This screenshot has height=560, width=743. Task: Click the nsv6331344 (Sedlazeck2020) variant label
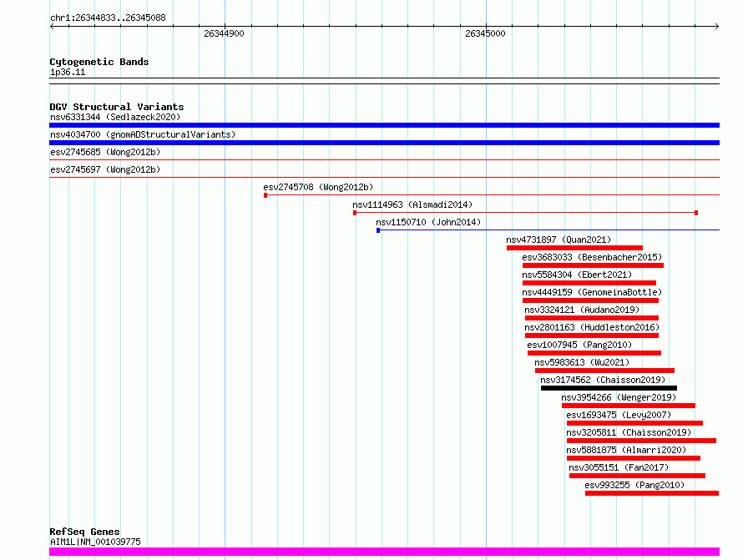point(115,117)
